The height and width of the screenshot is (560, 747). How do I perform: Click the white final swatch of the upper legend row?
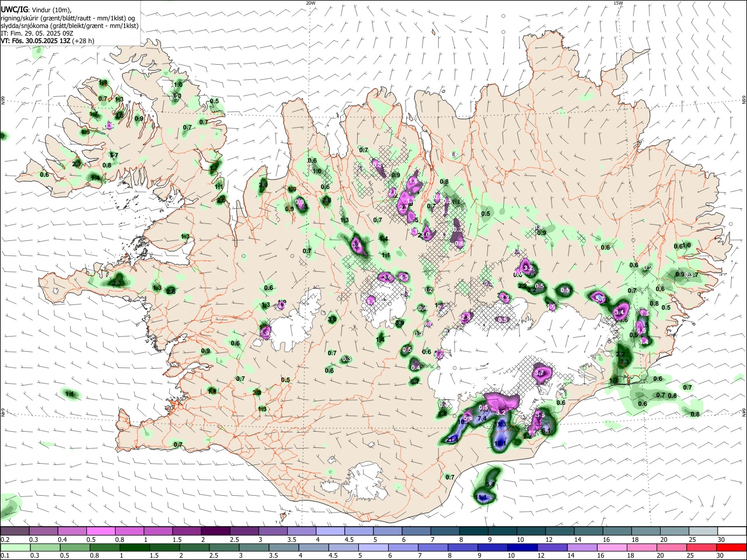tap(731, 531)
